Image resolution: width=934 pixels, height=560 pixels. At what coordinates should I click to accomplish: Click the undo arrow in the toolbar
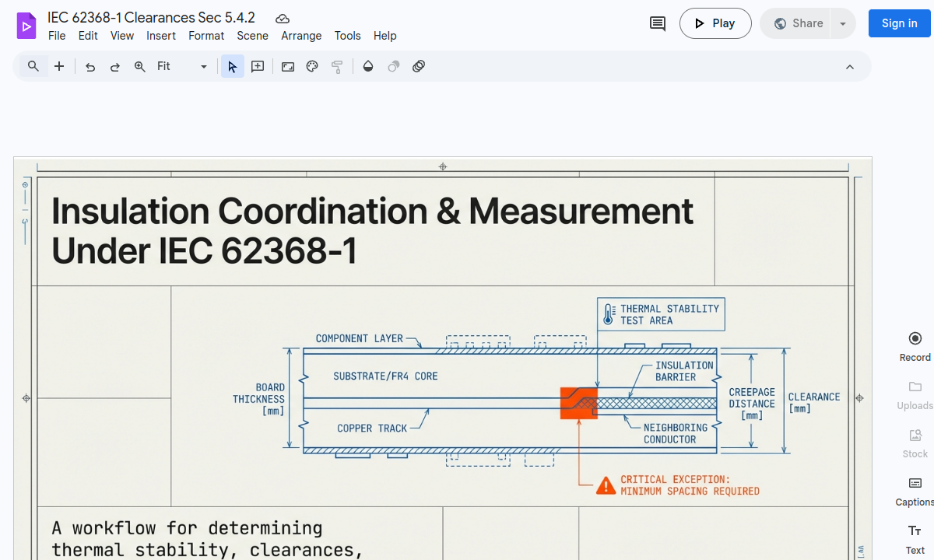click(90, 66)
